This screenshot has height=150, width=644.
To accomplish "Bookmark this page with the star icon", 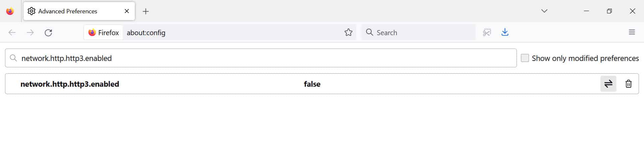I will [x=348, y=32].
